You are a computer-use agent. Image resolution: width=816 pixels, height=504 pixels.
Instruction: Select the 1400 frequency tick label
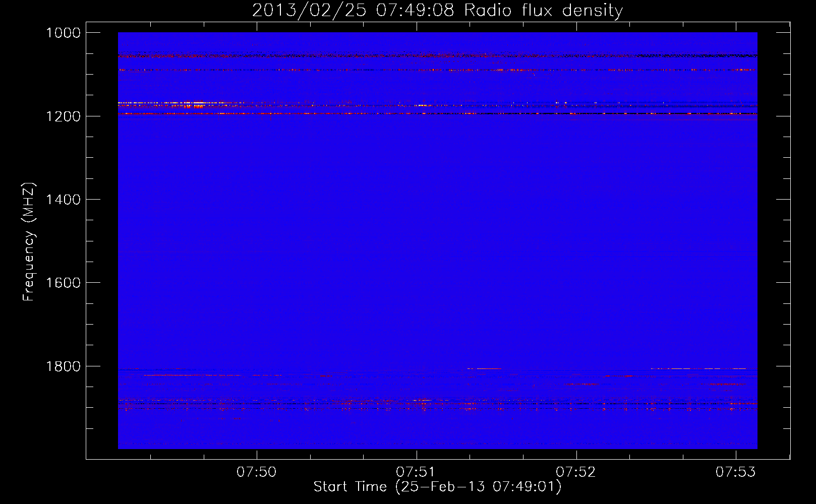[63, 200]
